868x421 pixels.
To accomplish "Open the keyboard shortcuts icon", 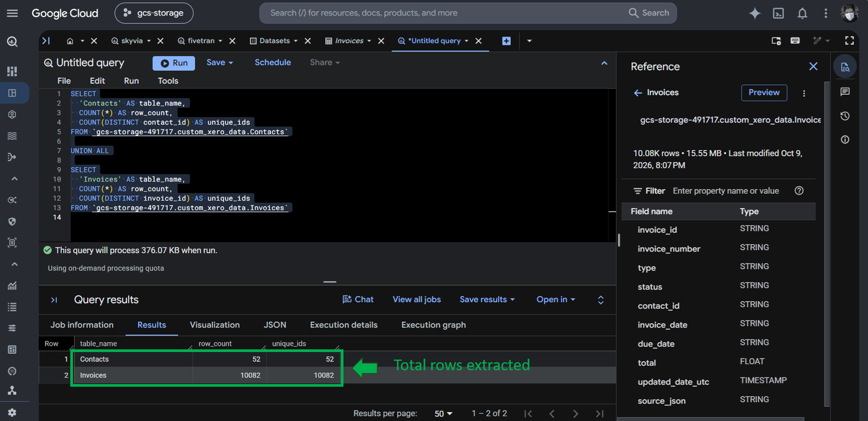I will point(795,41).
